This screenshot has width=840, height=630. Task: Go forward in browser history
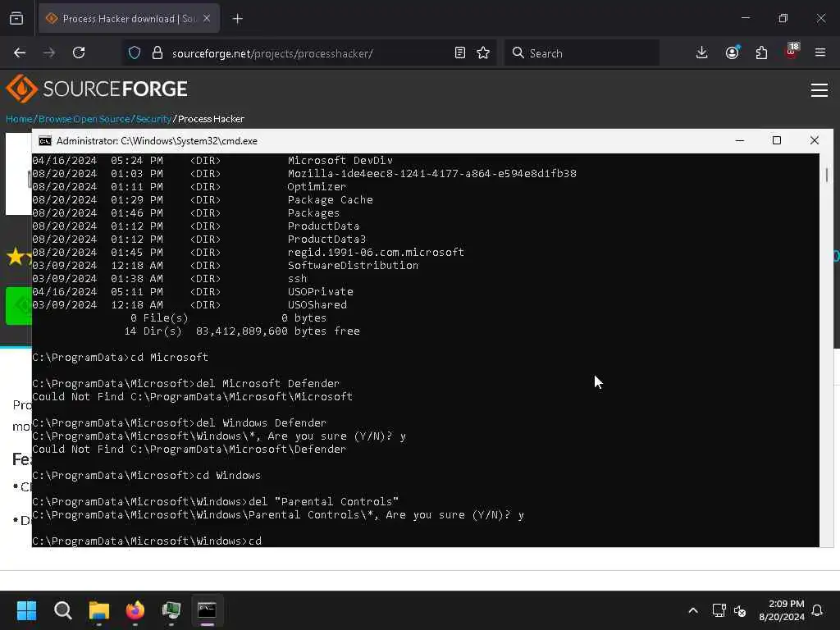[49, 53]
